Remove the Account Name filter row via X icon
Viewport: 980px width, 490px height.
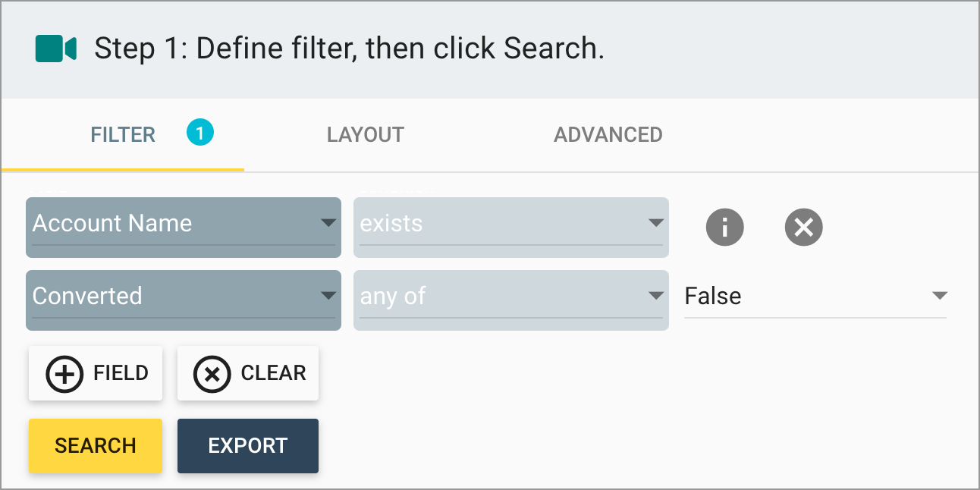pyautogui.click(x=803, y=227)
